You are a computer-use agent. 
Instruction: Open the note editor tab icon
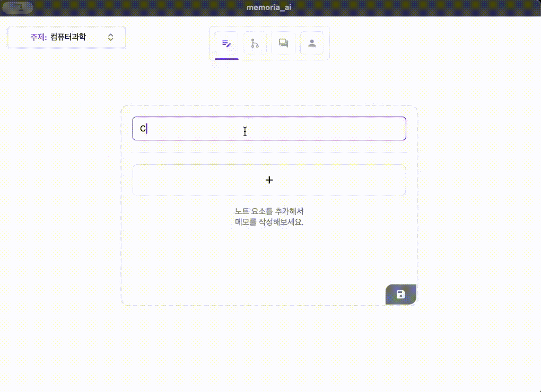[x=226, y=43]
